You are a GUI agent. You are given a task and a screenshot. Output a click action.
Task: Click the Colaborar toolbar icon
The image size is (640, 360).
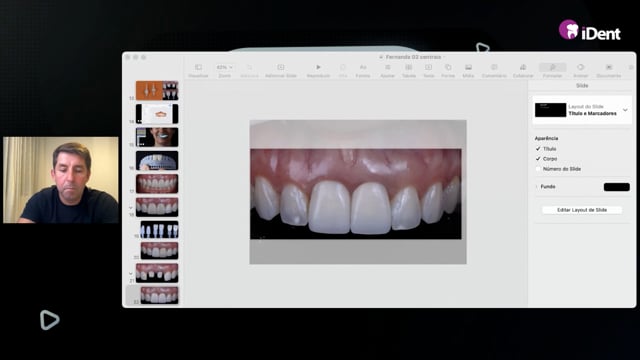tap(523, 67)
